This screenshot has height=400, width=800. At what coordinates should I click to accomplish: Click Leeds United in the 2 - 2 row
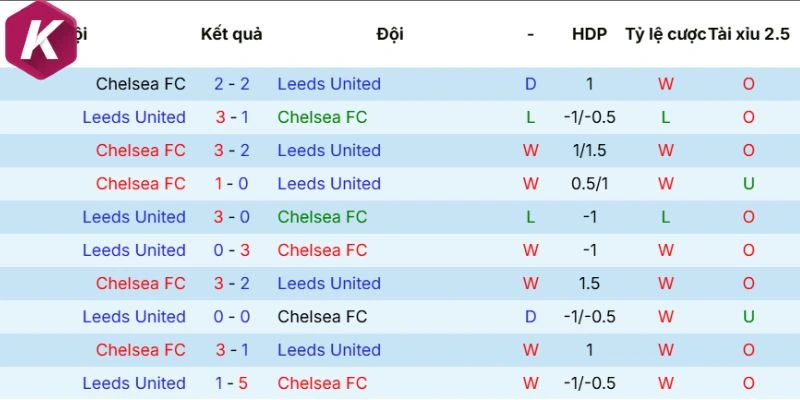[x=329, y=84]
